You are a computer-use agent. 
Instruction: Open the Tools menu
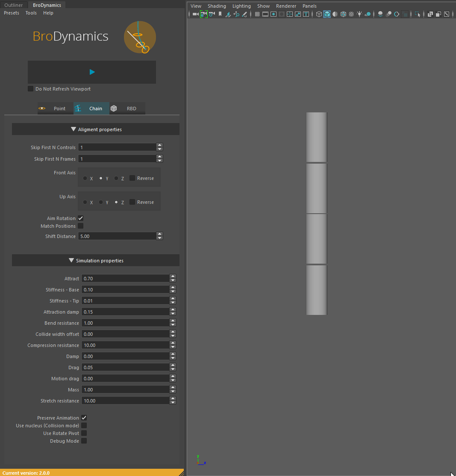[31, 13]
